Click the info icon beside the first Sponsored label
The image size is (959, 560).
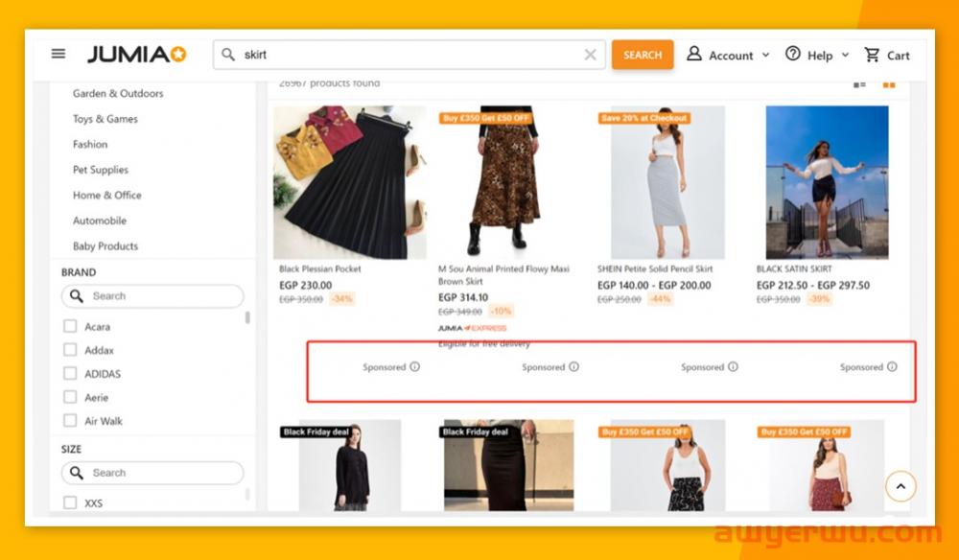coord(414,367)
